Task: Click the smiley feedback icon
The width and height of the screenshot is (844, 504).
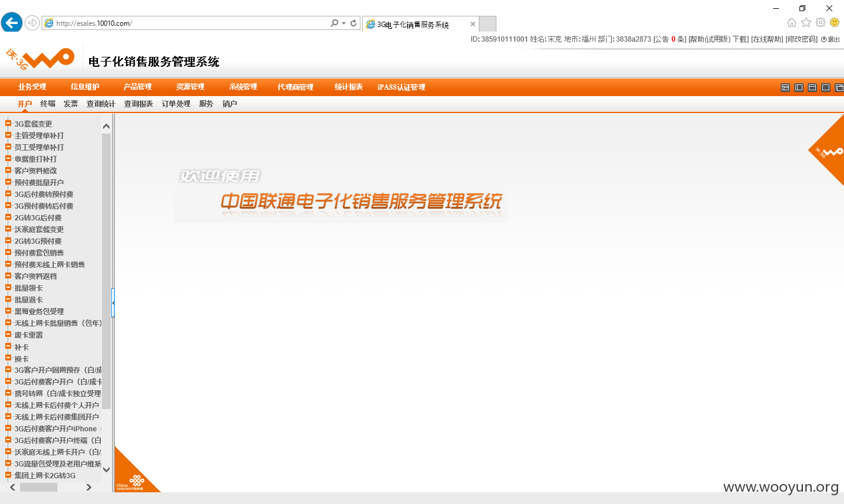Action: pos(835,22)
